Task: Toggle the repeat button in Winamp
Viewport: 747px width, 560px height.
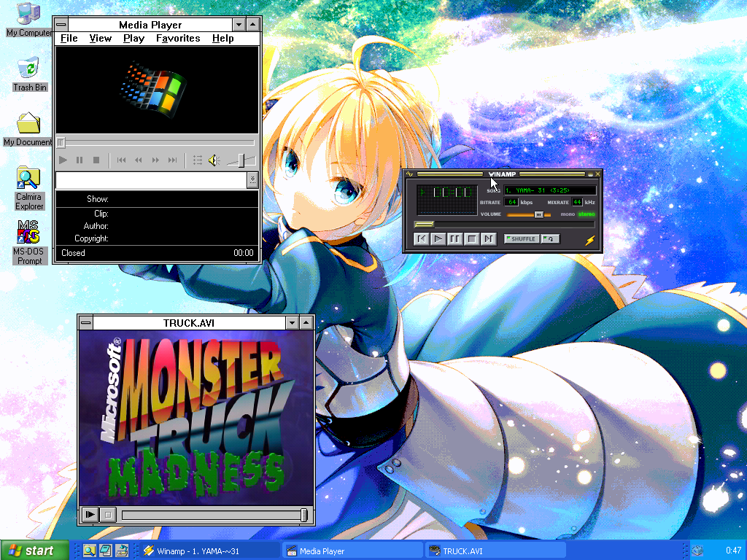Action: point(551,239)
